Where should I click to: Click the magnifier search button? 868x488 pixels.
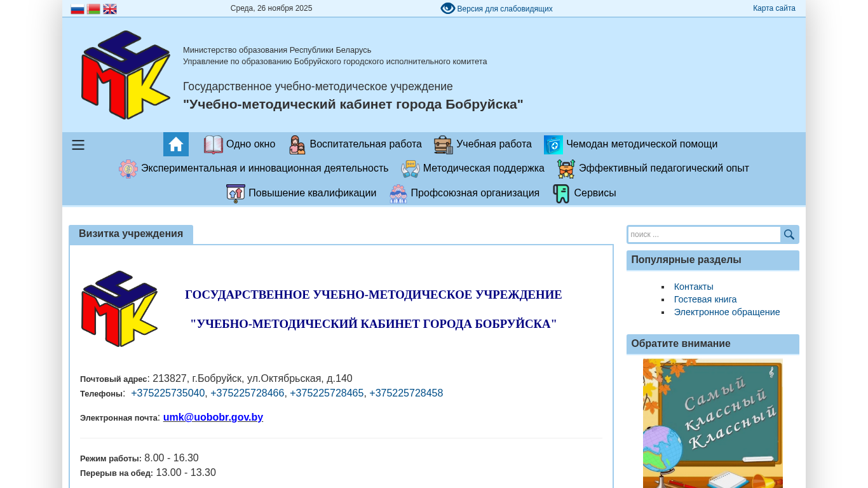(789, 234)
